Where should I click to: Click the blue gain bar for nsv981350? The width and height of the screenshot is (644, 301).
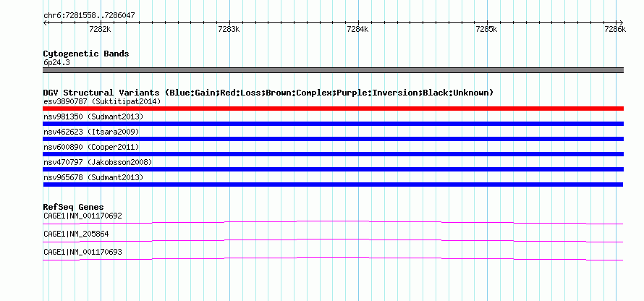click(x=333, y=124)
